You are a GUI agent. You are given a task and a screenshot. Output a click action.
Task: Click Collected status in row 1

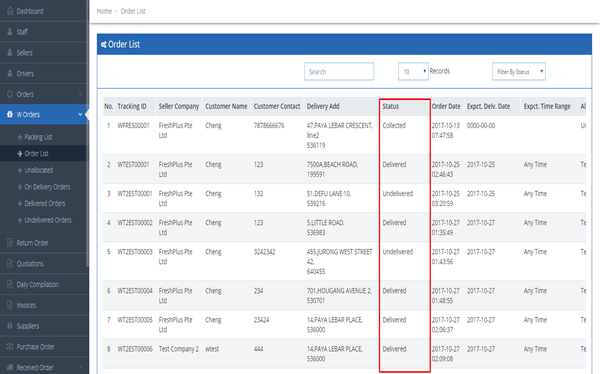(394, 126)
